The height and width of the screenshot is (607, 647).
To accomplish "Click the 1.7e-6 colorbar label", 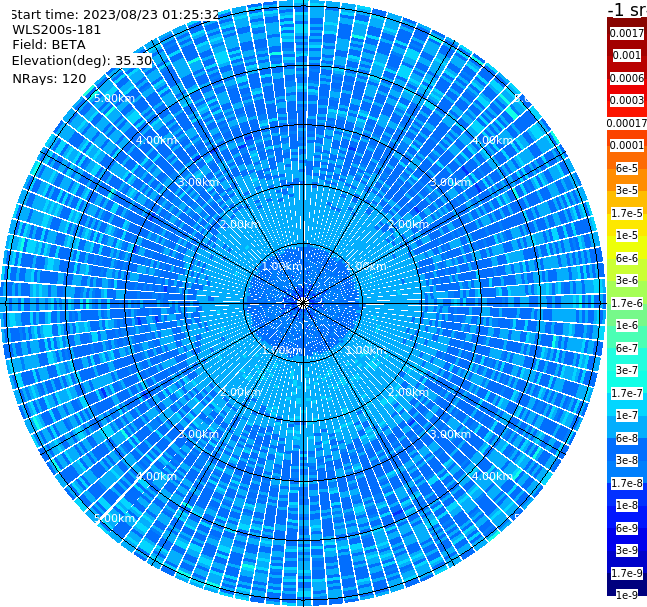I will click(627, 303).
